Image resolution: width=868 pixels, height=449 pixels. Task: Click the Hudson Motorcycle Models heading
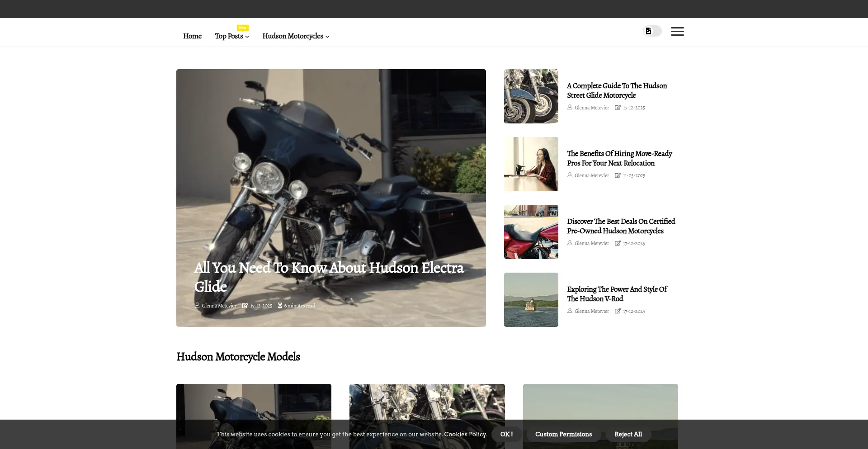click(x=238, y=357)
